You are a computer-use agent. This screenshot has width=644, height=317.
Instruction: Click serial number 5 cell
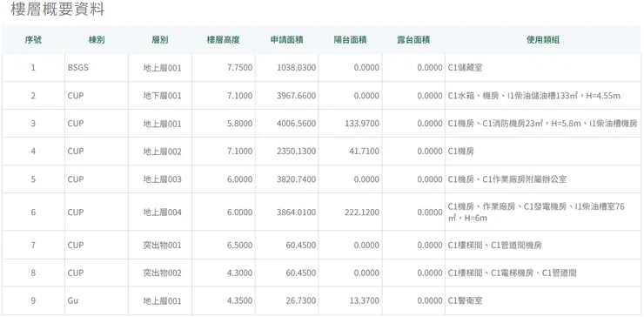click(33, 179)
